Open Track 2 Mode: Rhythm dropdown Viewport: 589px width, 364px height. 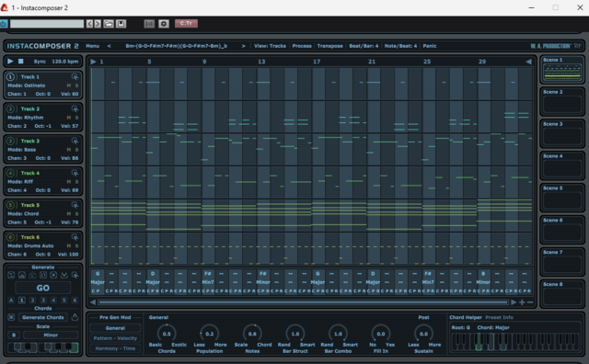[26, 118]
